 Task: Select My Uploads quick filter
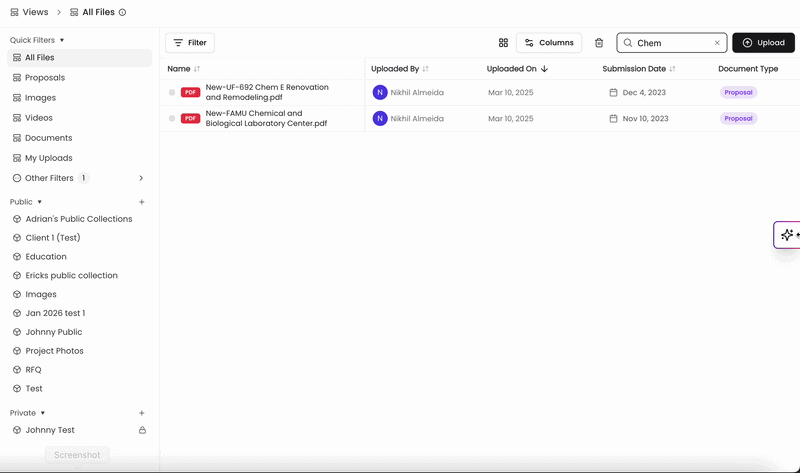point(80,158)
